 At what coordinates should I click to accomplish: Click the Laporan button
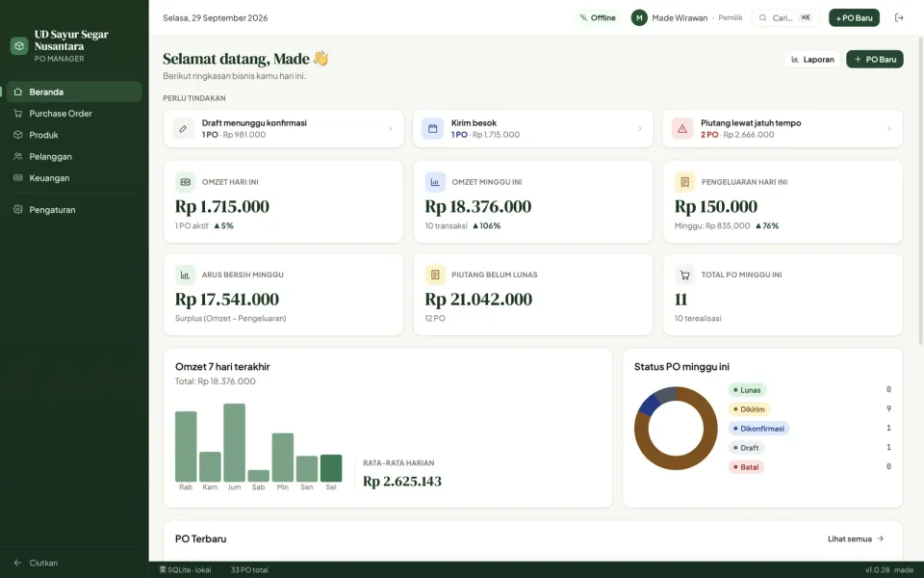[x=812, y=59]
